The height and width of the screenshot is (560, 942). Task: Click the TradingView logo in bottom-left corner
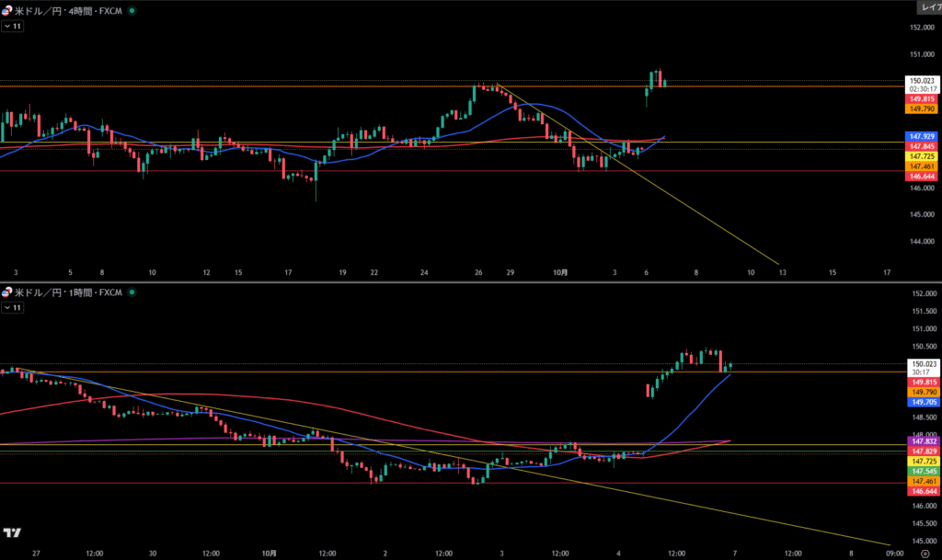click(13, 532)
